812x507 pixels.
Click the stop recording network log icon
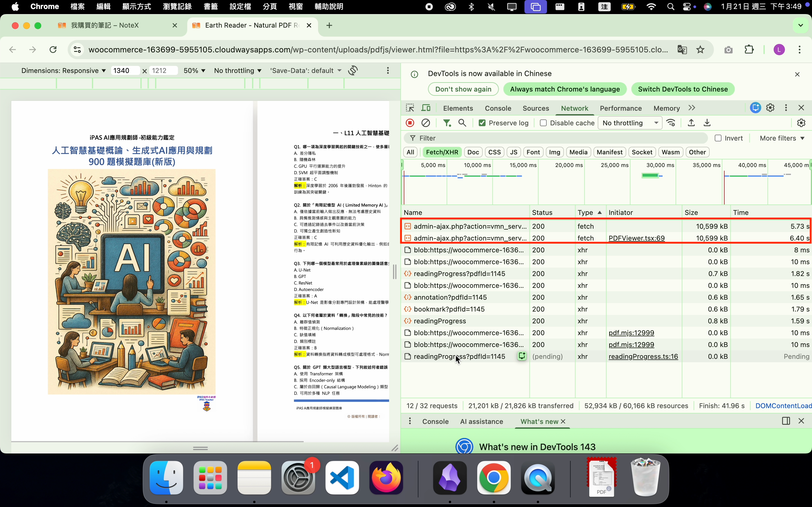(410, 123)
